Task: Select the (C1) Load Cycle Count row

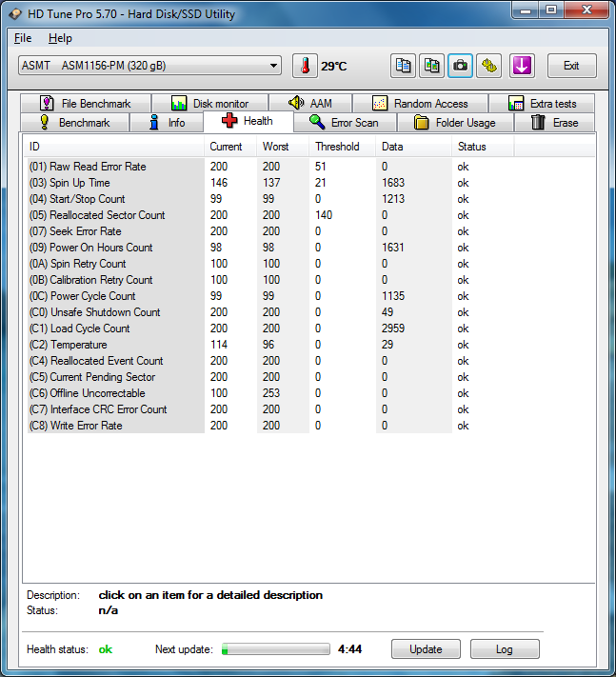Action: [270, 329]
